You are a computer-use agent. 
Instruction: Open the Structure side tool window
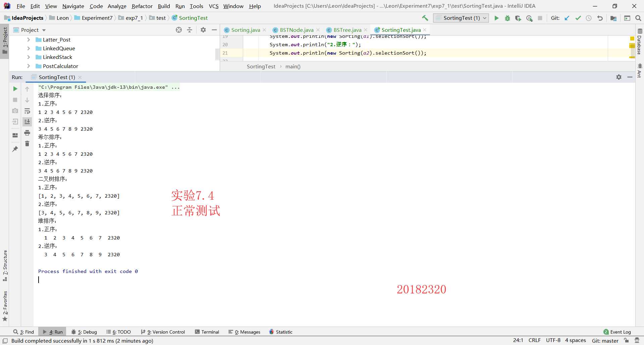pos(5,265)
